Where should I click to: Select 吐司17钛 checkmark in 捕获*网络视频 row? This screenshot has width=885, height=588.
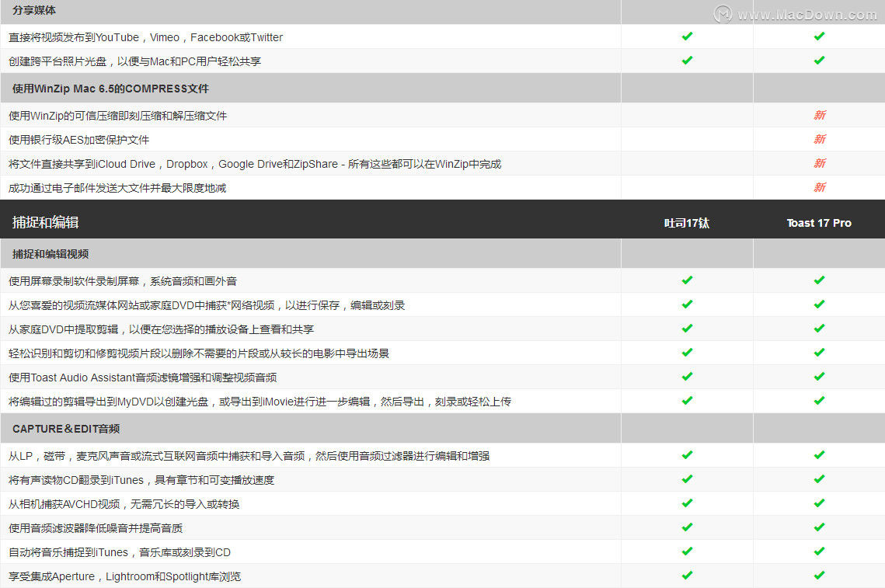click(x=687, y=304)
